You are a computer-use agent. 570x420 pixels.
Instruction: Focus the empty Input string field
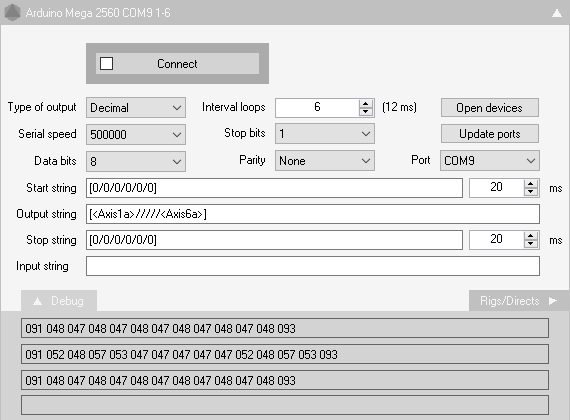tap(313, 266)
